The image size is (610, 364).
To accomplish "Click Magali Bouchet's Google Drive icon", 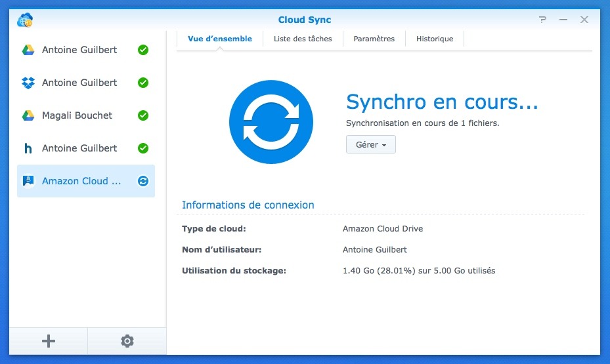I will click(28, 115).
